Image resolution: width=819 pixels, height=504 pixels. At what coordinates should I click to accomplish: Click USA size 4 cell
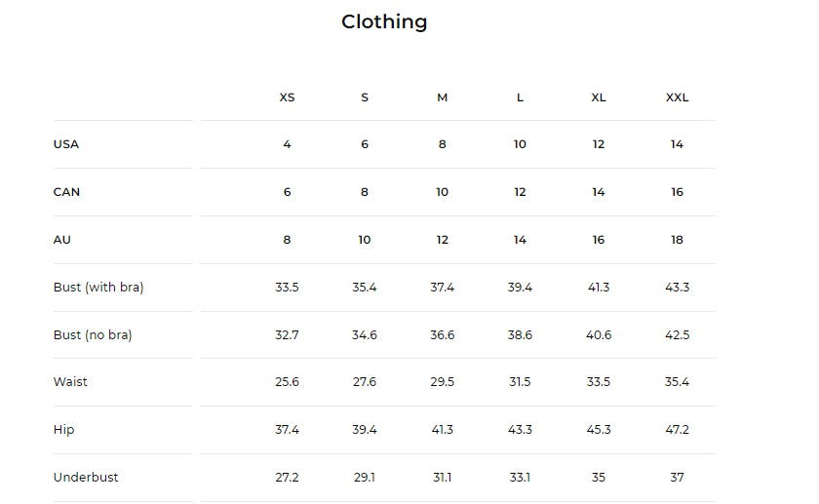[x=287, y=144]
